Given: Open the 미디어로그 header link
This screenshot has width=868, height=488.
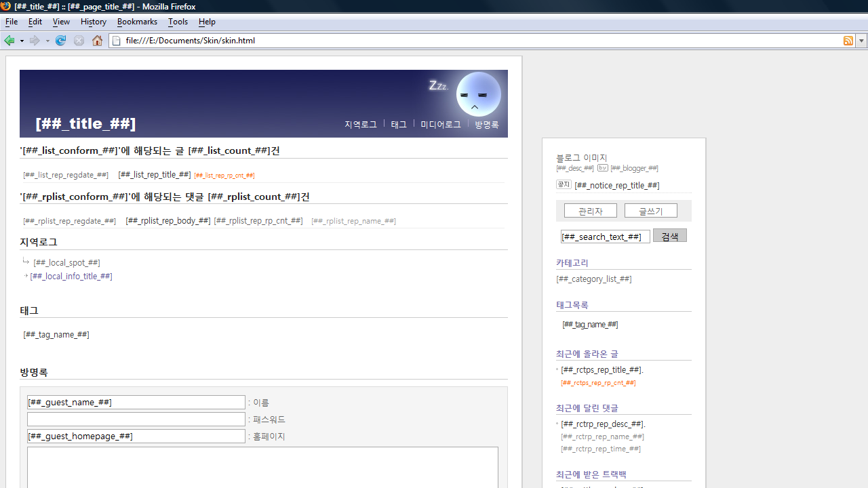Looking at the screenshot, I should click(441, 125).
